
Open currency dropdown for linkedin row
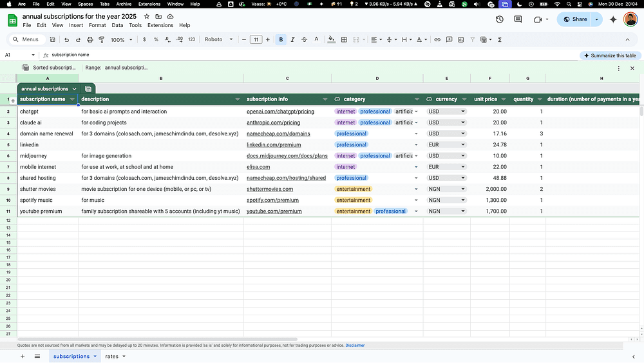(463, 144)
